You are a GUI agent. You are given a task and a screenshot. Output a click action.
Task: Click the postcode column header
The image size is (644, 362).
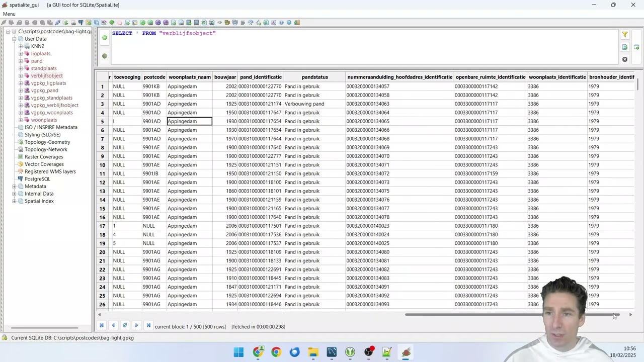point(154,77)
